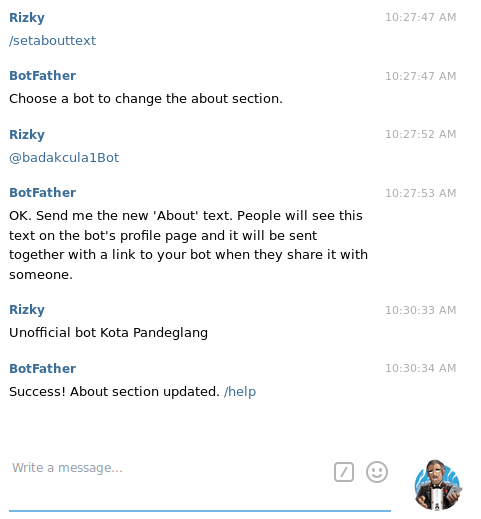Click in the Write a message field
This screenshot has width=481, height=519.
click(x=167, y=468)
